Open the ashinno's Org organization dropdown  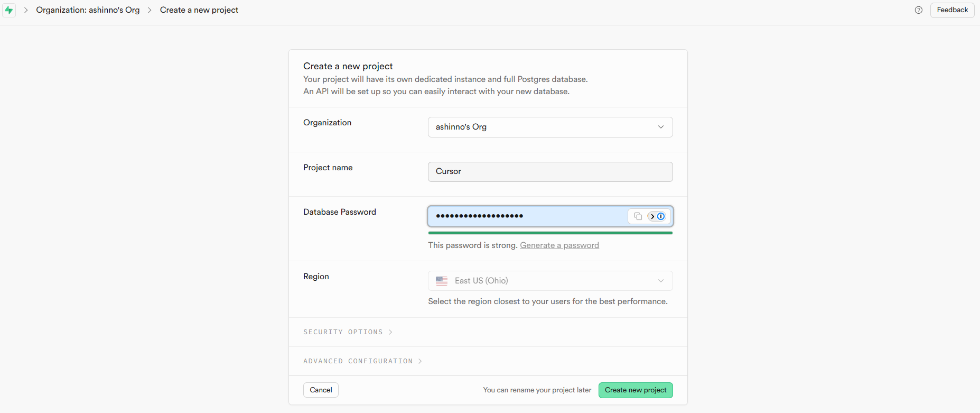[550, 127]
